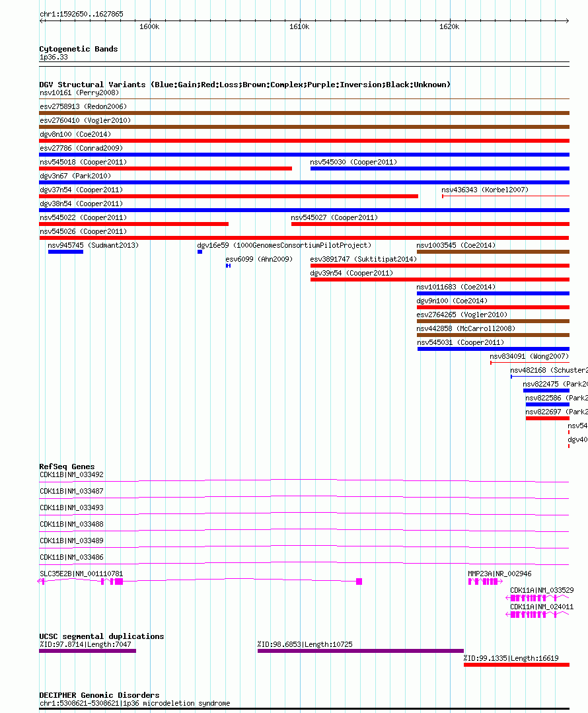Select the nsv545031 (Cooper2011) blue bar
Image resolution: width=588 pixels, height=713 pixels.
click(x=494, y=349)
